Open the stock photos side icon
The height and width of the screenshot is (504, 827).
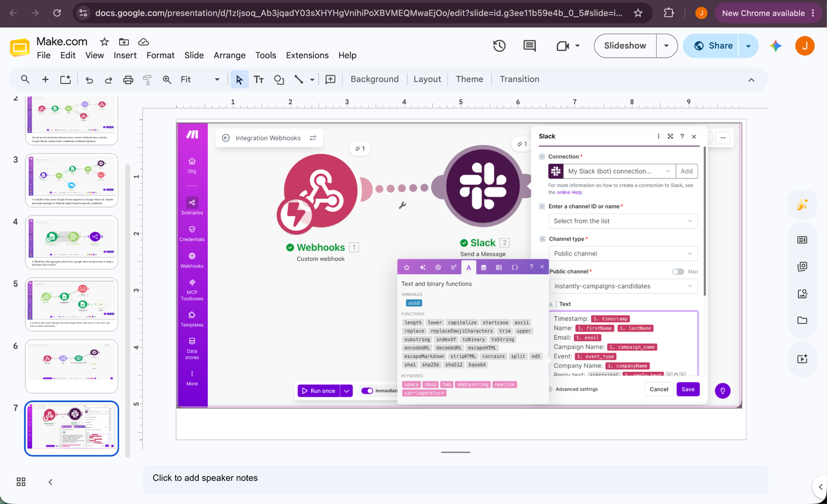802,267
